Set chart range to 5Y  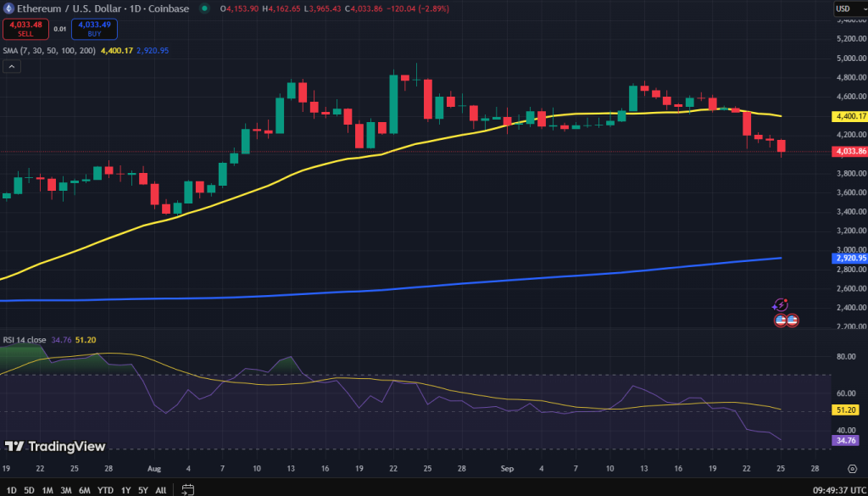(x=143, y=490)
